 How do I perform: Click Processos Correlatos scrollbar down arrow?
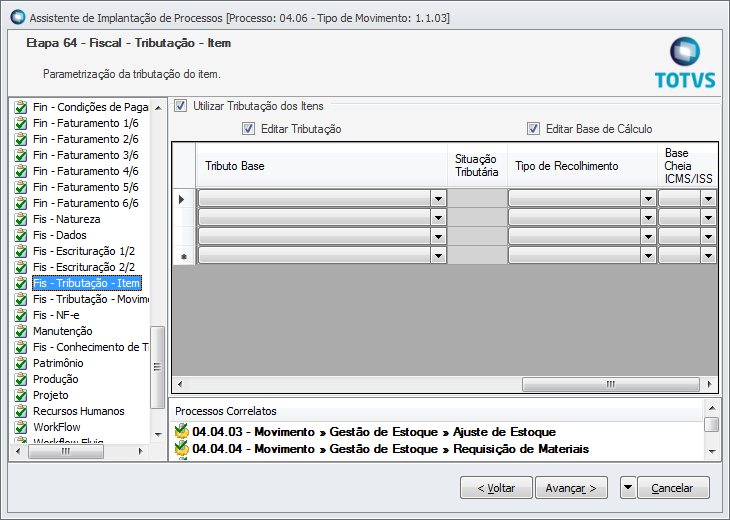(x=711, y=451)
